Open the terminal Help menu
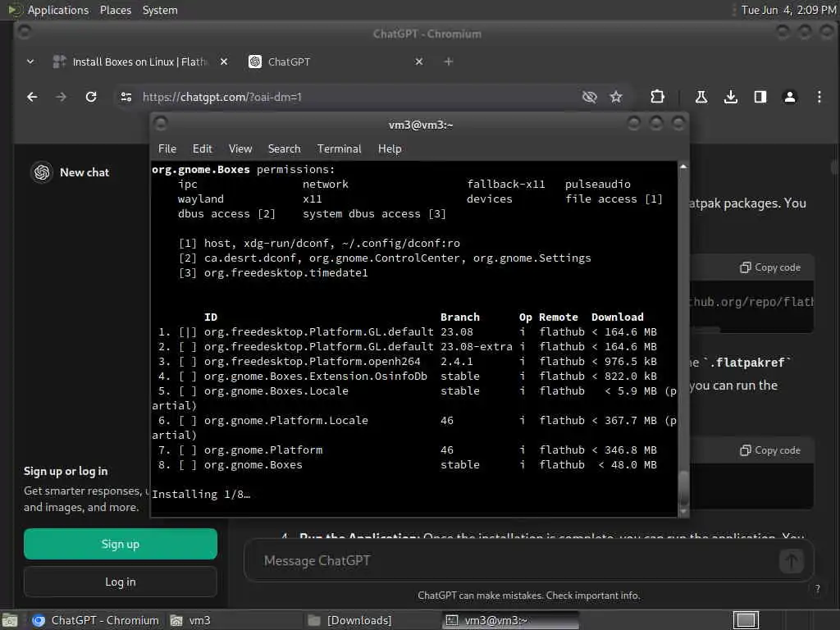The width and height of the screenshot is (840, 630). 390,149
